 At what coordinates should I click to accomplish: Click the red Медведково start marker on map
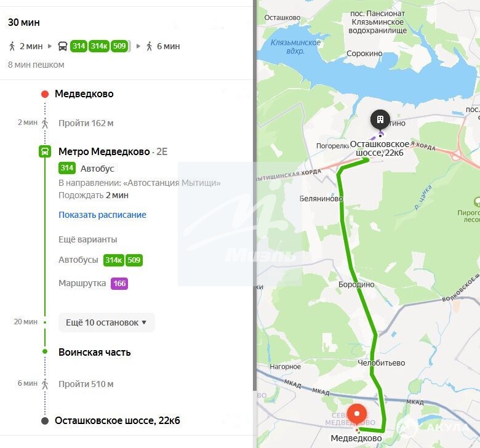(x=357, y=415)
